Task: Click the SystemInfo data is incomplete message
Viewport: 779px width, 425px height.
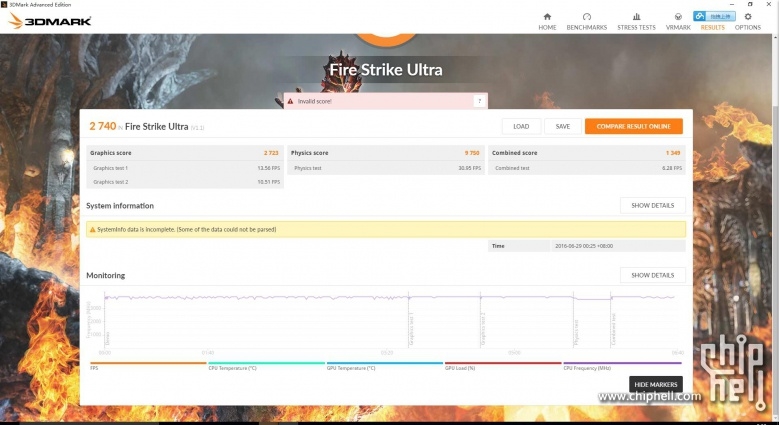Action: click(186, 230)
